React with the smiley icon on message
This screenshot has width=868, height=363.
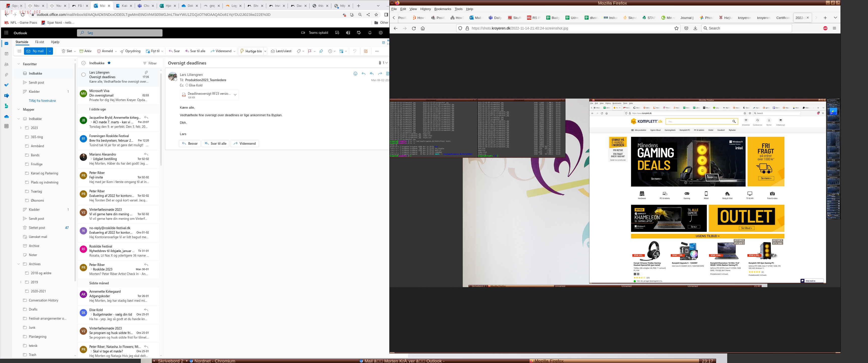[x=355, y=74]
